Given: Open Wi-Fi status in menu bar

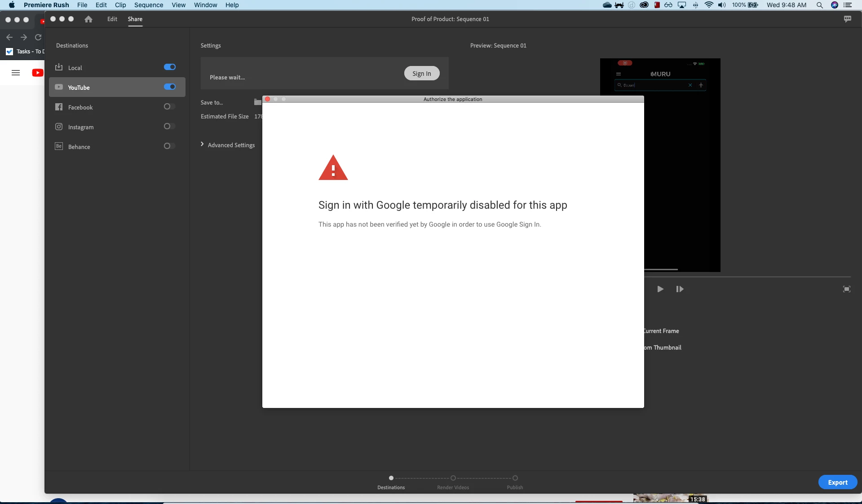Looking at the screenshot, I should click(709, 5).
